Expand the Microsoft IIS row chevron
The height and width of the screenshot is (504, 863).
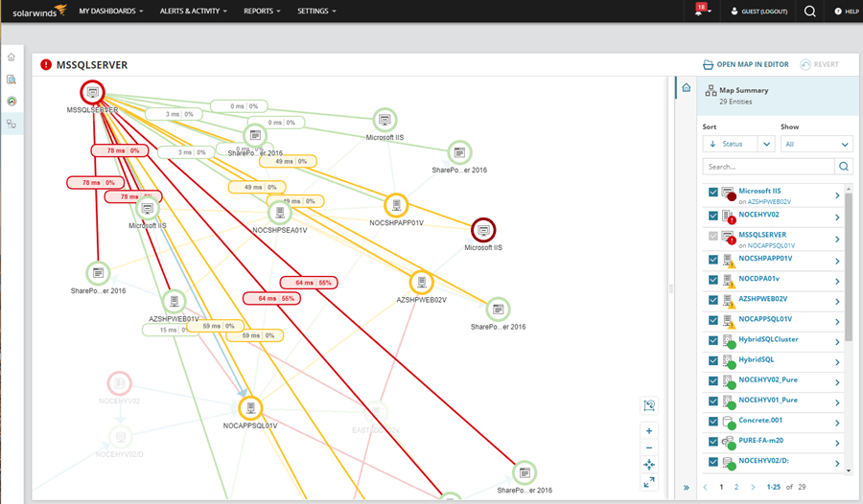[837, 195]
